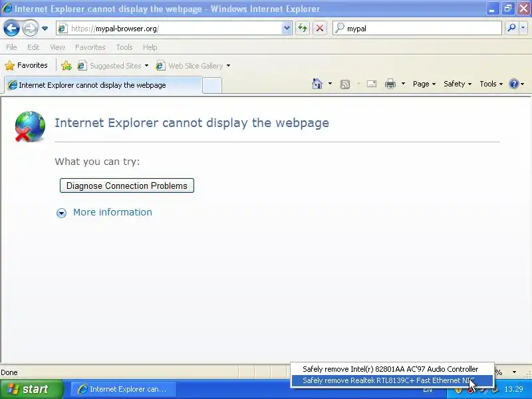Screen dimensions: 532x399
Task: Open the recent pages dropdown arrow
Action: (45, 29)
